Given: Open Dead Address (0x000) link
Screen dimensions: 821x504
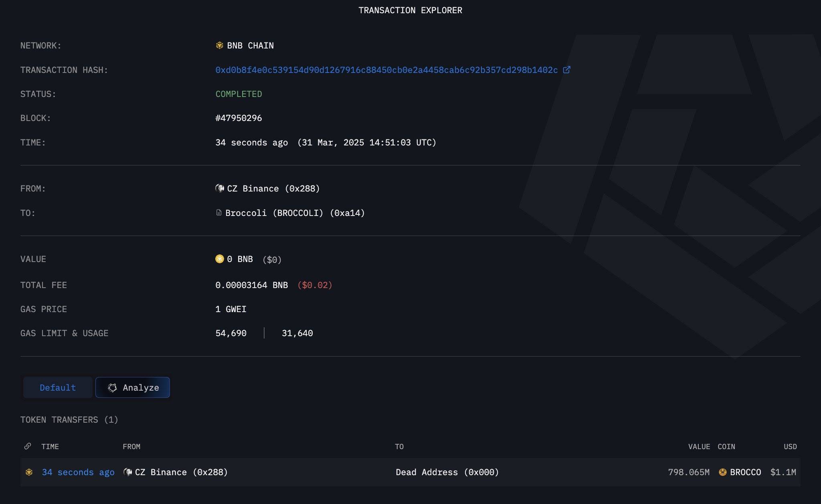Looking at the screenshot, I should coord(447,472).
